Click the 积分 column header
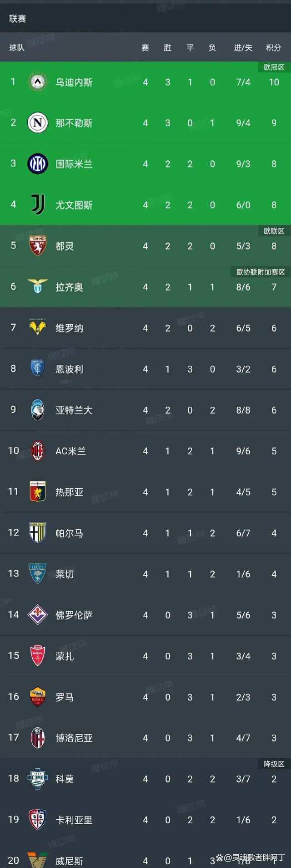 [274, 48]
